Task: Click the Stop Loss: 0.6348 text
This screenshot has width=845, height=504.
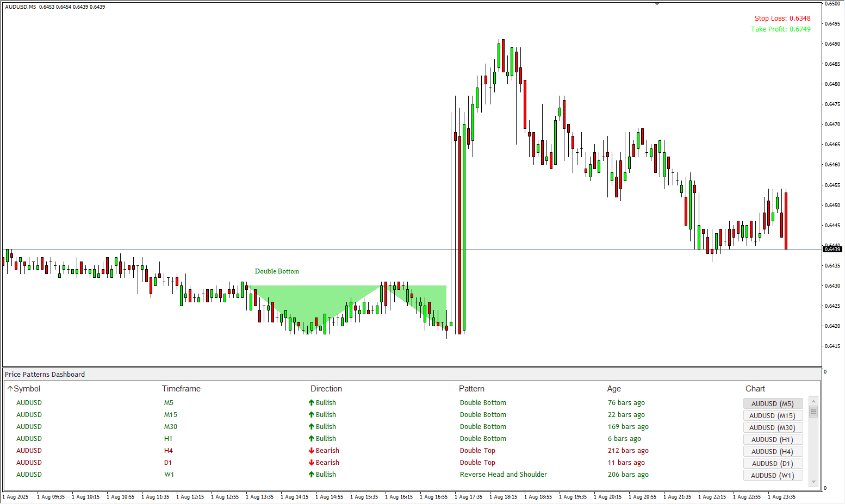Action: click(782, 18)
